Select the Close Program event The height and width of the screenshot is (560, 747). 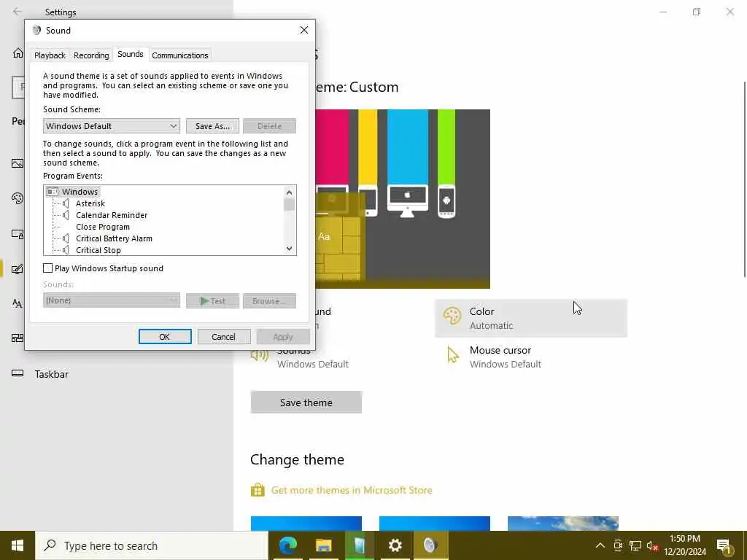[102, 227]
